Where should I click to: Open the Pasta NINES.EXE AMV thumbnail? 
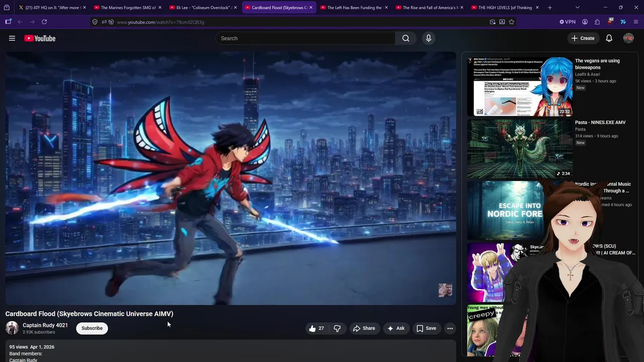click(520, 148)
